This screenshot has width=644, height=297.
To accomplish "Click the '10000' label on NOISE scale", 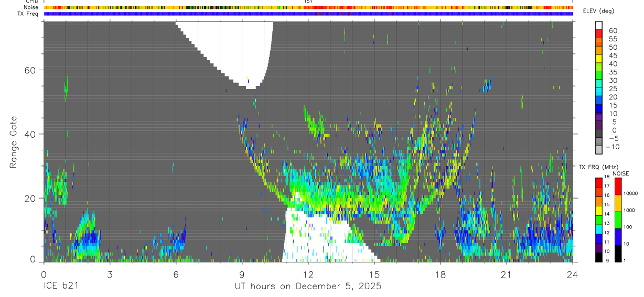I will click(631, 193).
